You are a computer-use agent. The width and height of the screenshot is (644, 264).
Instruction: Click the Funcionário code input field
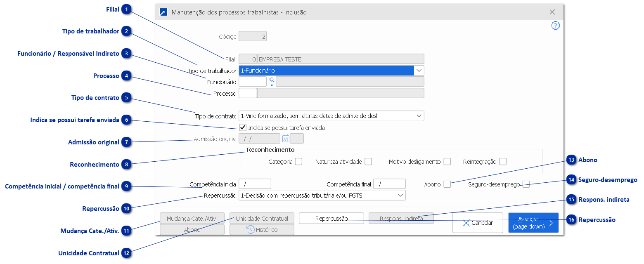252,82
